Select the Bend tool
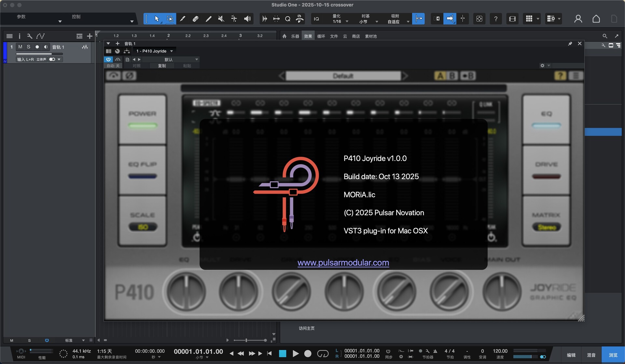Screen dimensions: 625x364 (234, 19)
